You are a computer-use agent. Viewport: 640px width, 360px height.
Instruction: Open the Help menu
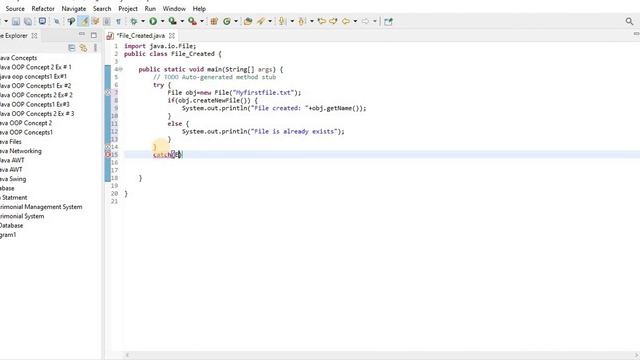[199, 9]
